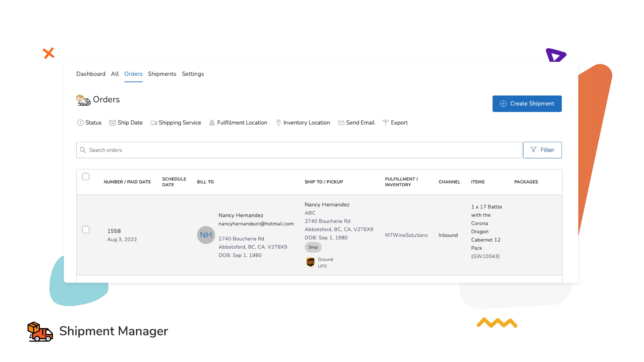This screenshot has width=644, height=362.
Task: Click the funnel icon in Filter
Action: pos(533,150)
